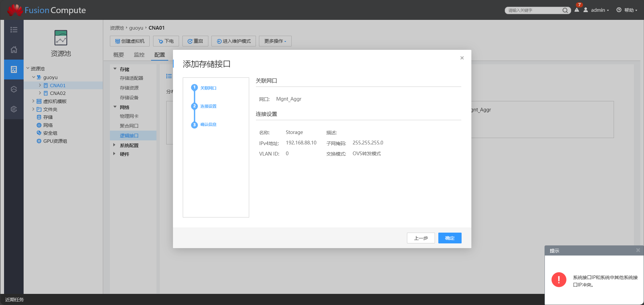This screenshot has width=644, height=305.
Task: Open the 帮助 help dropdown
Action: (x=627, y=10)
